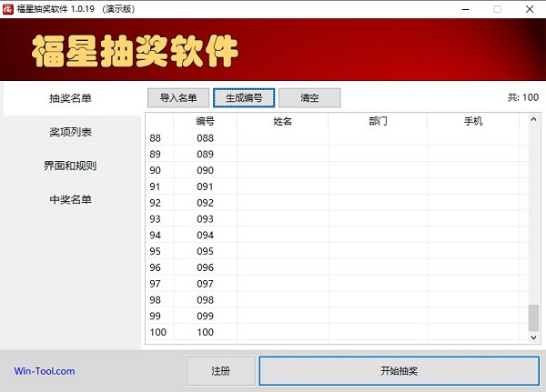Click the 导入名单 button
This screenshot has width=546, height=392.
178,98
